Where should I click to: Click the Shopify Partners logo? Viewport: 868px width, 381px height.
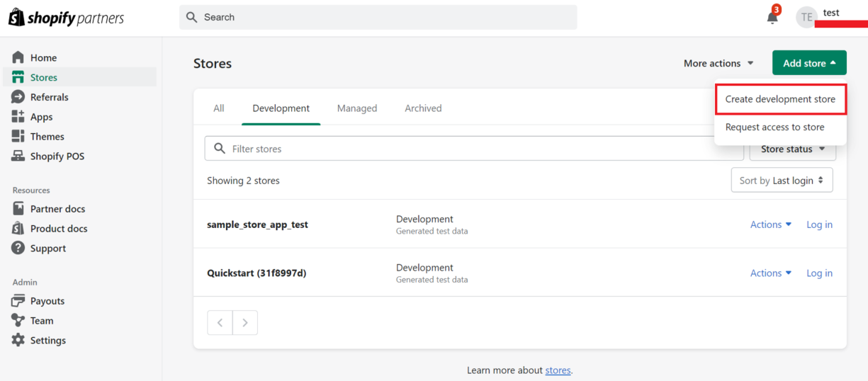[x=66, y=18]
